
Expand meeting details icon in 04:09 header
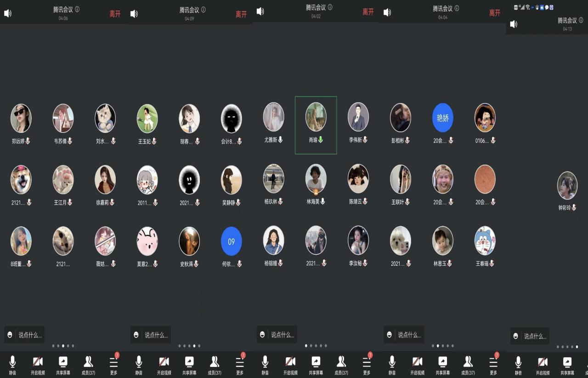point(204,10)
